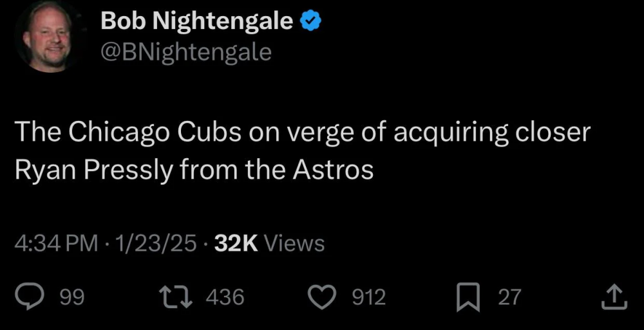
Task: Click the 436 reposts count
Action: 225,297
